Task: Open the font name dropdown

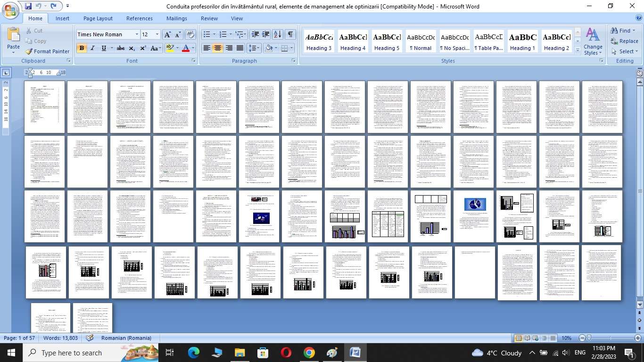Action: point(137,34)
